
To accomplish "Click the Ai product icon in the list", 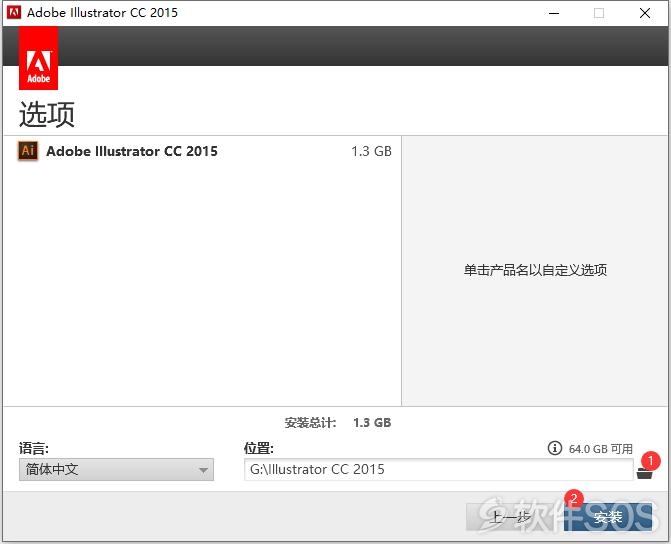I will point(28,151).
